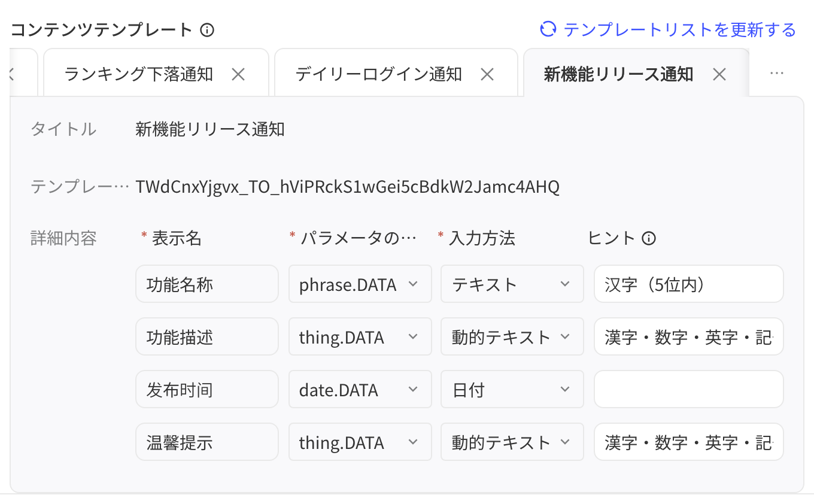Click the 功能描述 display name field
This screenshot has height=504, width=814.
(207, 337)
